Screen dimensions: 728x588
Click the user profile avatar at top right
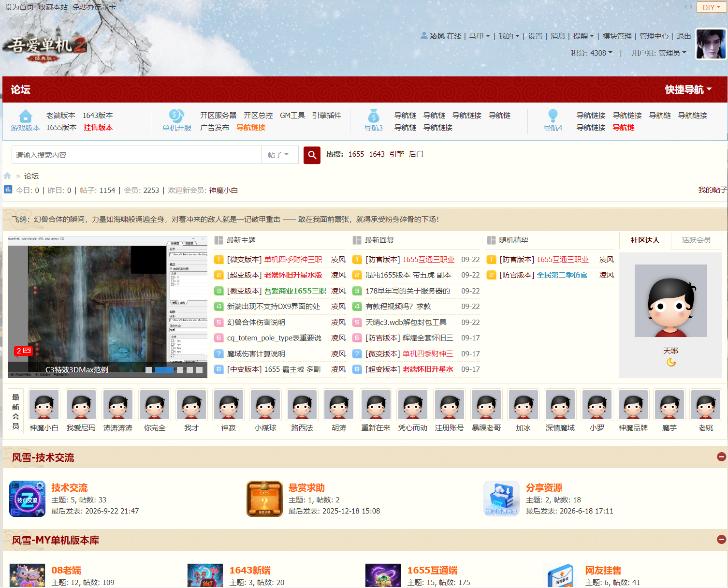pos(711,44)
